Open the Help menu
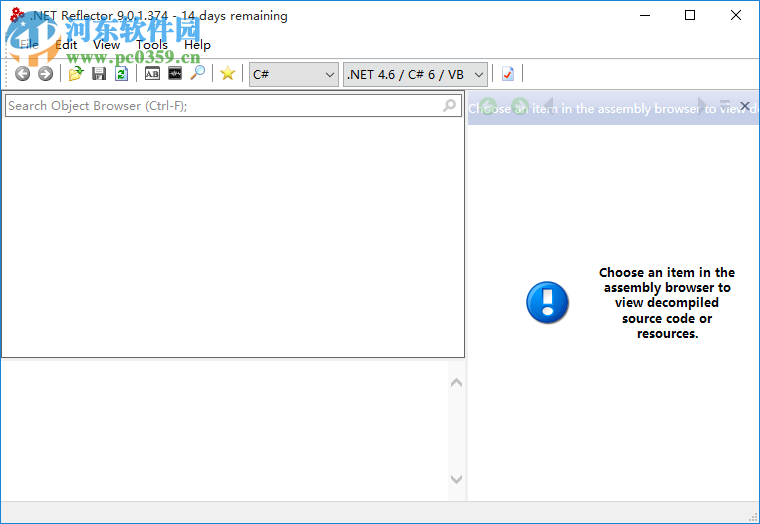760x524 pixels. (x=197, y=45)
